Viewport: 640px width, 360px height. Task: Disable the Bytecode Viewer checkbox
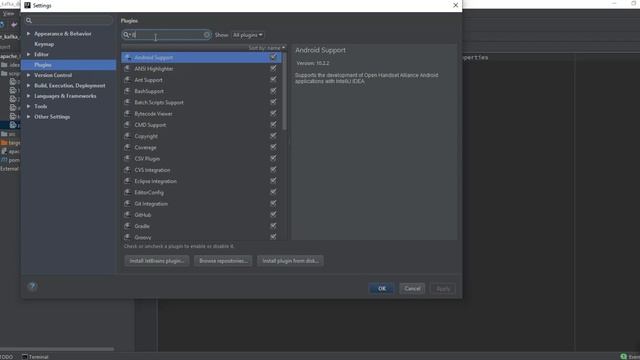coord(273,113)
